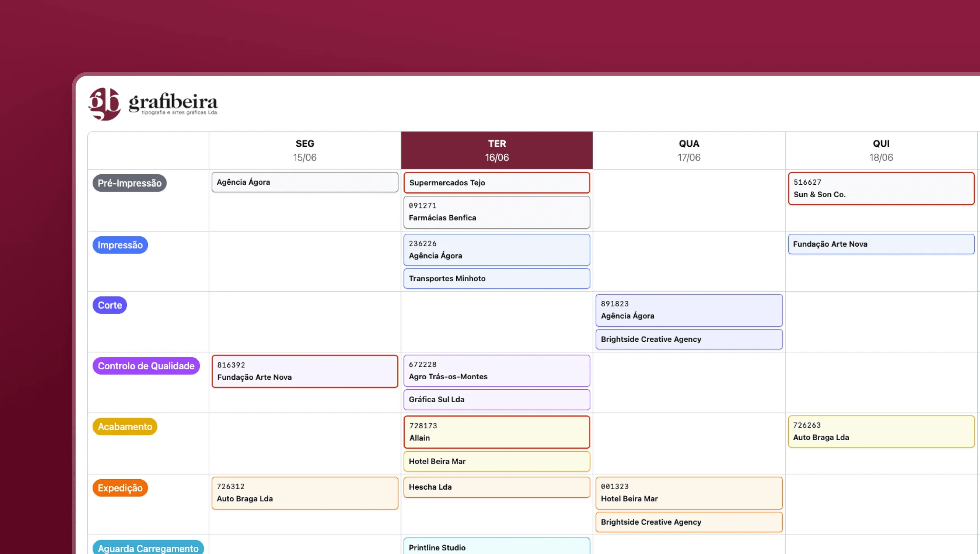Open the Gráfica Sul Lda card
This screenshot has width=980, height=554.
tap(497, 399)
